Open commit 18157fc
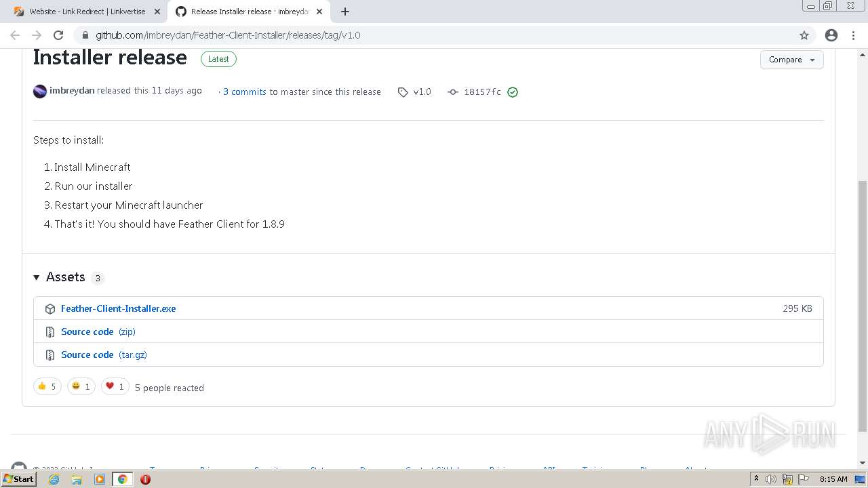The width and height of the screenshot is (868, 488). 482,92
